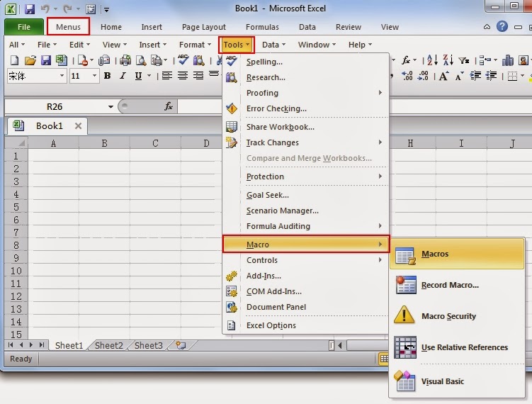Click the E-mail attachment paperclip icon
The height and width of the screenshot is (404, 532).
coord(104,61)
